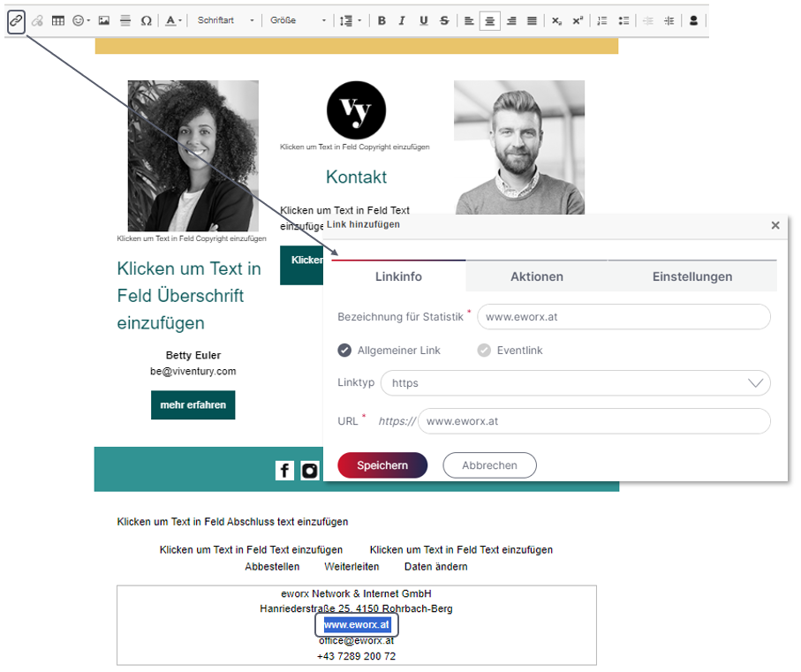Apply superscript formatting
The image size is (801, 672).
[578, 21]
